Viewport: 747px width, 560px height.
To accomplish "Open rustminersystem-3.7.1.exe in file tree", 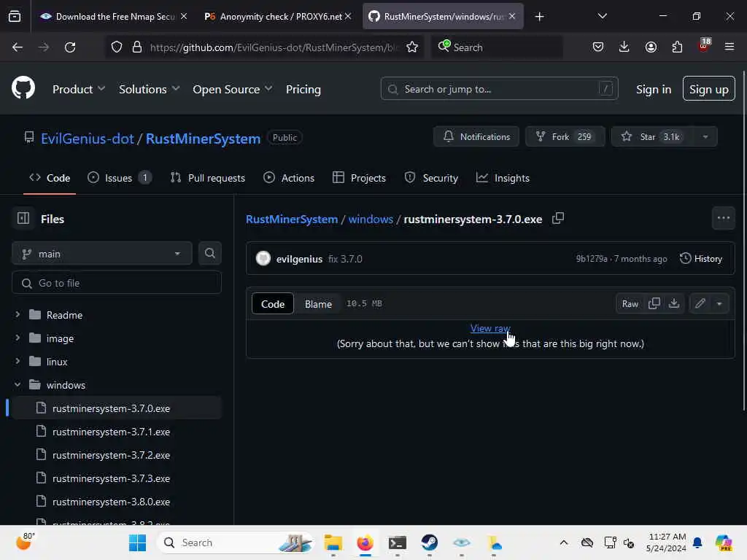I will (111, 432).
